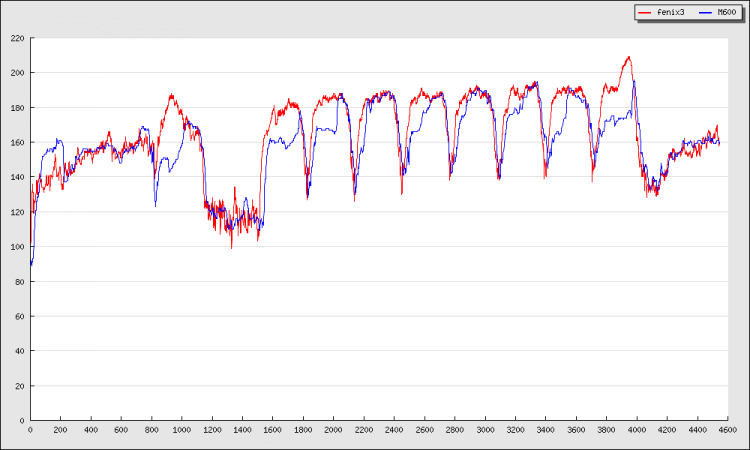
Task: Click the 3800 label on the x-axis
Action: pos(606,430)
